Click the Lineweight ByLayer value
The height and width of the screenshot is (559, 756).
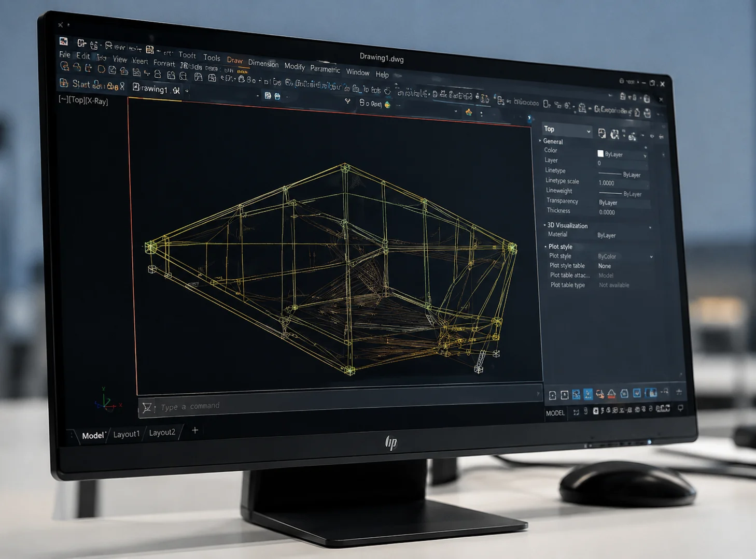point(633,194)
